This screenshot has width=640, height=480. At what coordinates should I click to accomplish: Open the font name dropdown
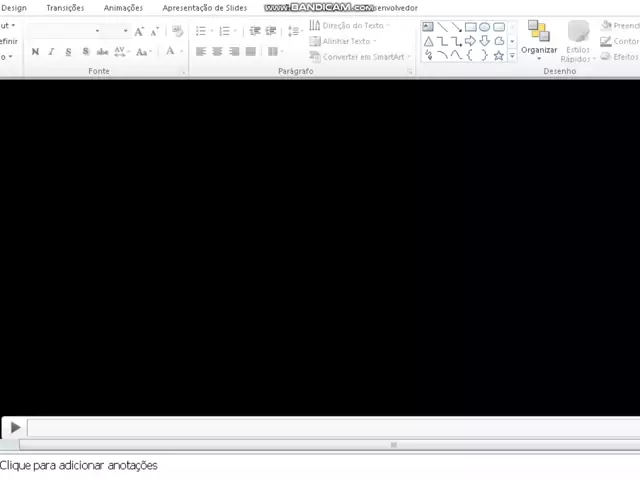tap(97, 31)
